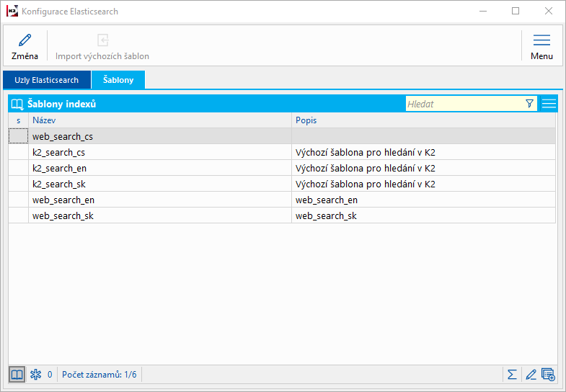Select the k2_search_cs row
Viewport: 566px width, 392px height.
pos(282,152)
